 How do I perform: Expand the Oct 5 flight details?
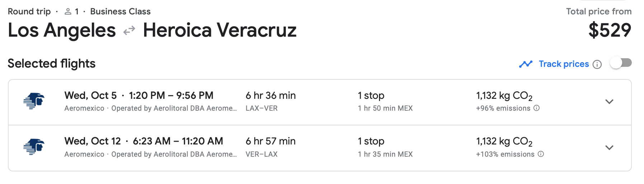pyautogui.click(x=609, y=102)
